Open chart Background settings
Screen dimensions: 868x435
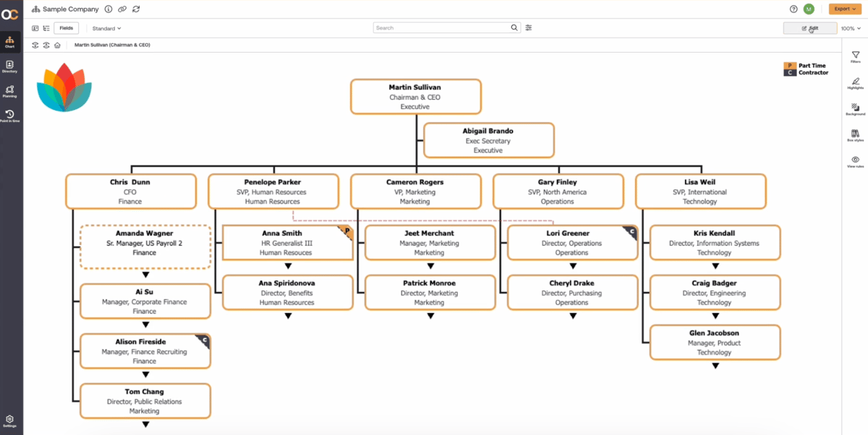tap(855, 108)
